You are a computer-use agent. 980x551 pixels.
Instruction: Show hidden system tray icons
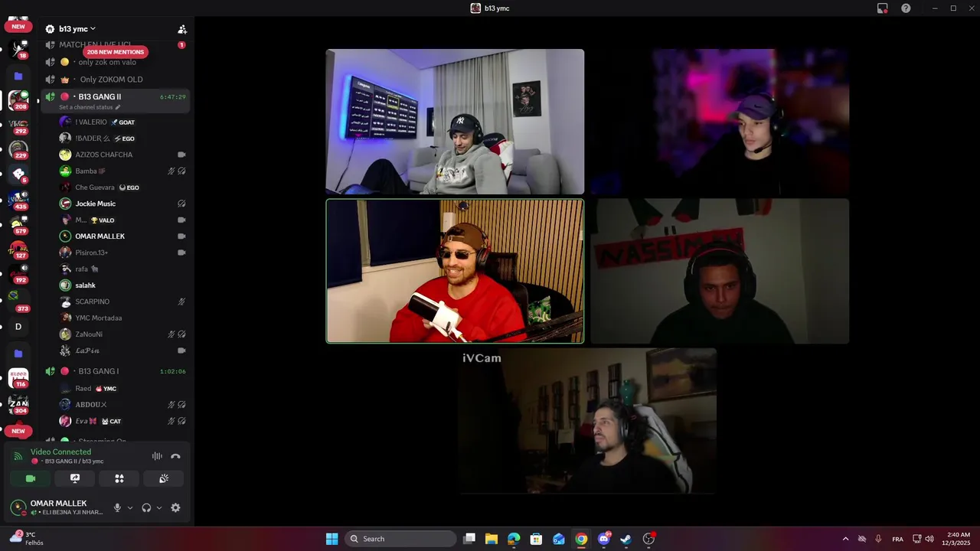click(845, 539)
